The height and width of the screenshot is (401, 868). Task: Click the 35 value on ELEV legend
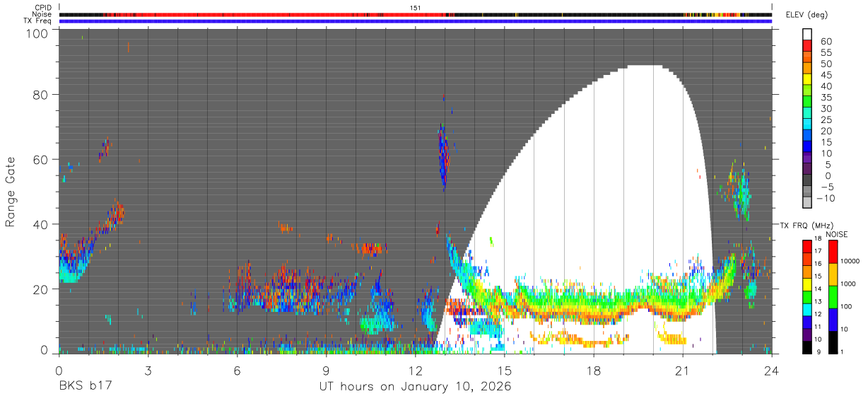826,97
